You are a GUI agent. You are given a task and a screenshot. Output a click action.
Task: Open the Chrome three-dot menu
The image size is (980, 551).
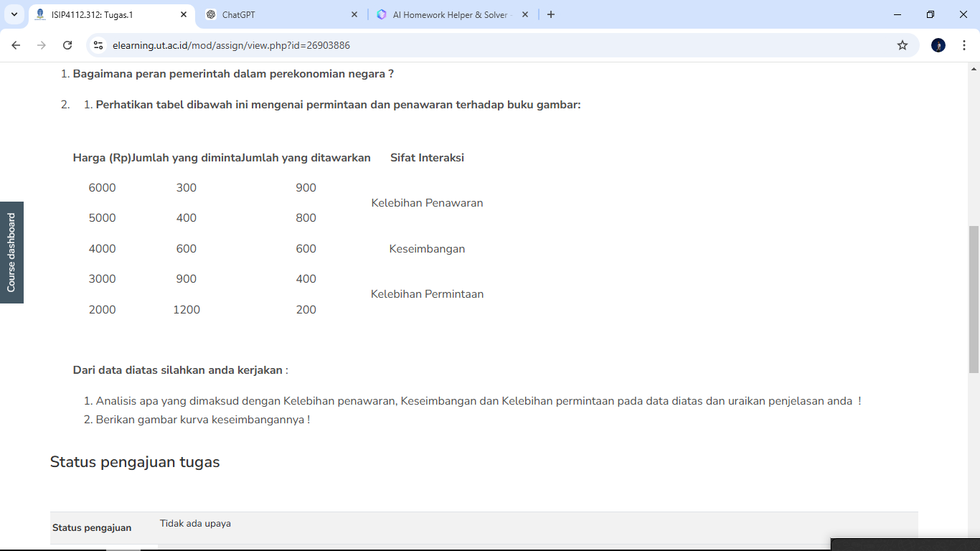964,45
